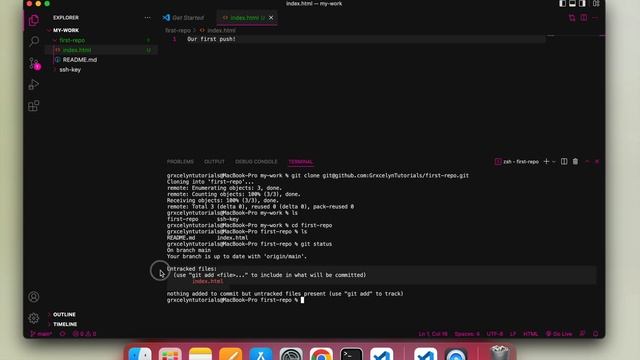
Task: Toggle bottom panel layout icon
Action: tap(572, 4)
